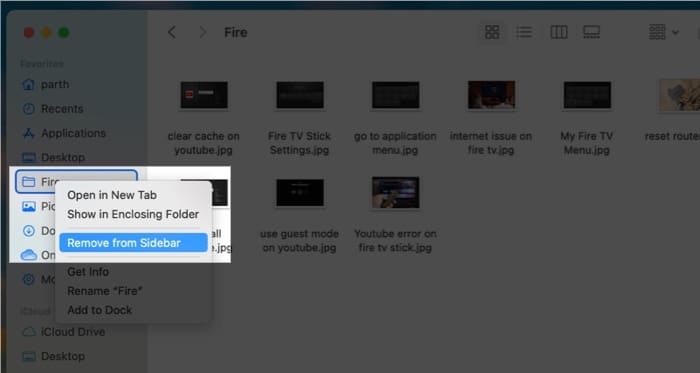The image size is (700, 373).
Task: Click file name clear cache on youtube.jpg
Action: pos(204,143)
